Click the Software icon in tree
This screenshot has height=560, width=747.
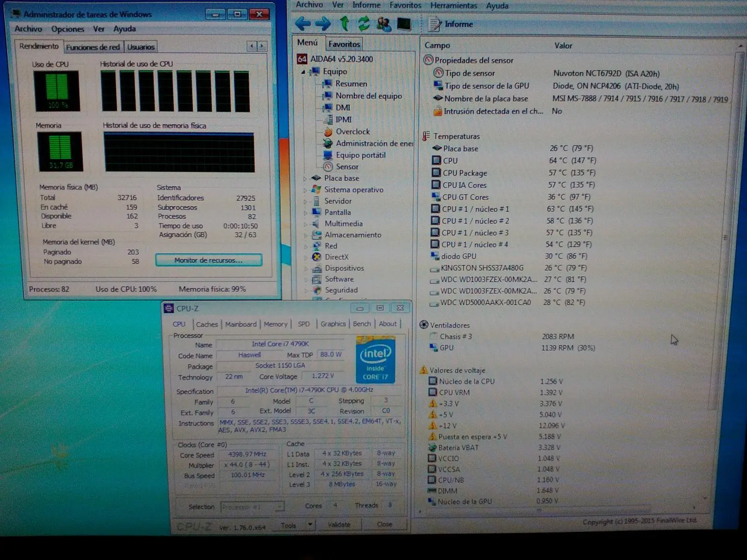317,279
